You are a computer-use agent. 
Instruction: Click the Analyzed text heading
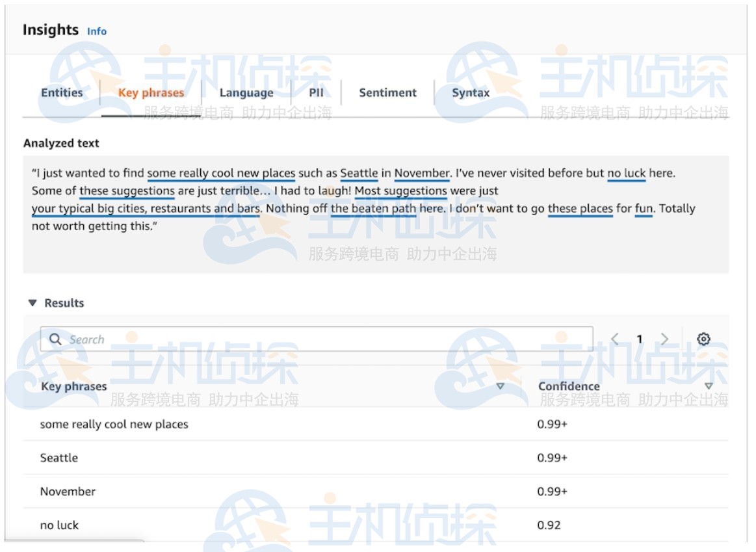pyautogui.click(x=61, y=143)
